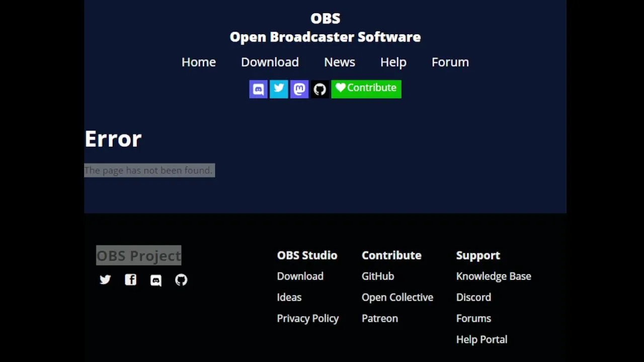Open the Forum navigation item
The height and width of the screenshot is (362, 644).
(450, 62)
